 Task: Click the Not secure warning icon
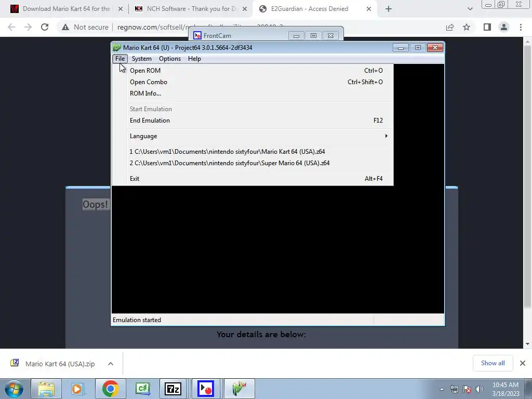(65, 27)
